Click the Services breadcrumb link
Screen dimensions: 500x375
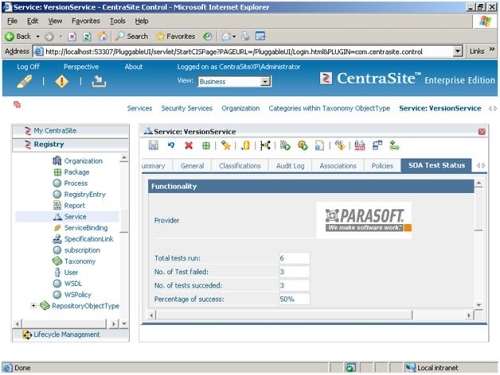(x=139, y=108)
